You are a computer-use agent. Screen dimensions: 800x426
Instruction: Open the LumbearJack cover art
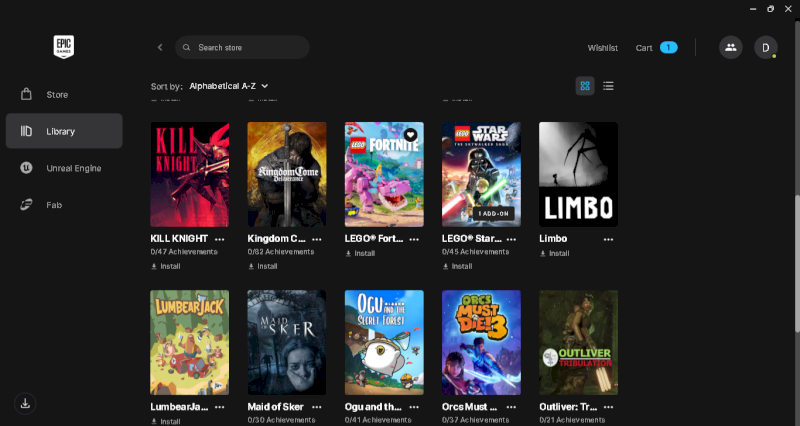(190, 342)
